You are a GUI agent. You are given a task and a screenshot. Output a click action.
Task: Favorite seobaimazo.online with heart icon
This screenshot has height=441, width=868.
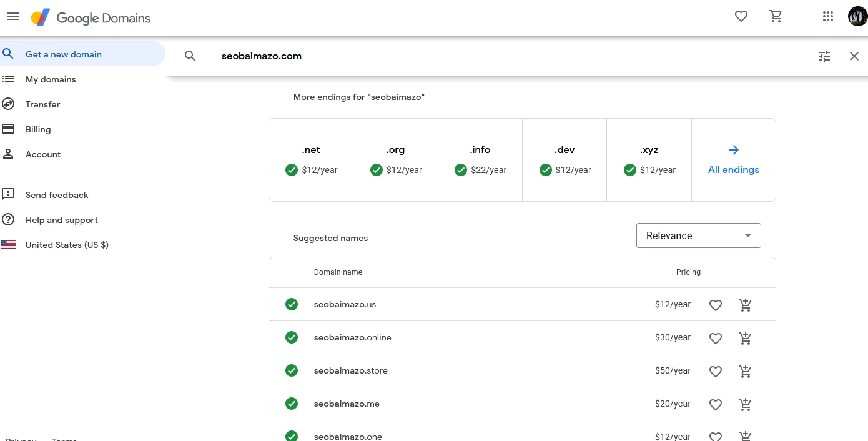point(716,338)
